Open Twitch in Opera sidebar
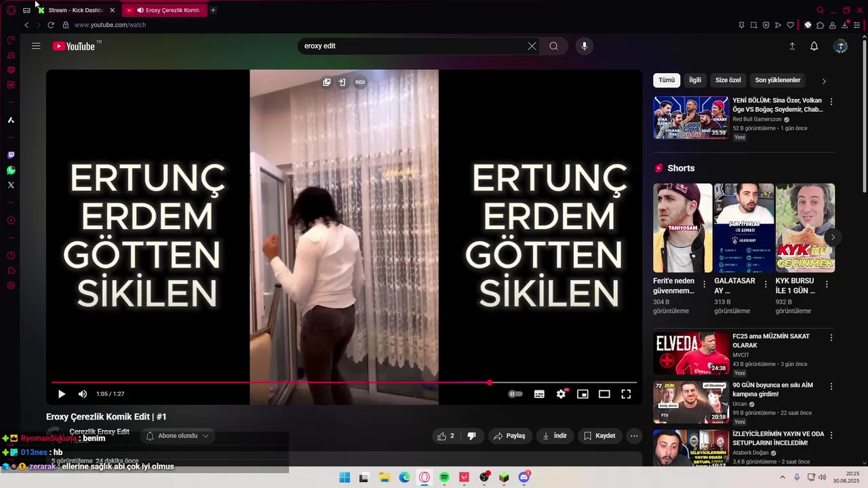Image resolution: width=868 pixels, height=488 pixels. point(11,155)
